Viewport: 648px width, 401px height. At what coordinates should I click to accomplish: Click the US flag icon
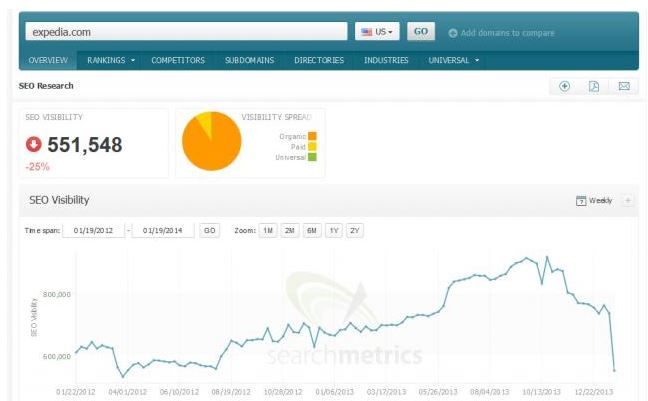pos(367,32)
